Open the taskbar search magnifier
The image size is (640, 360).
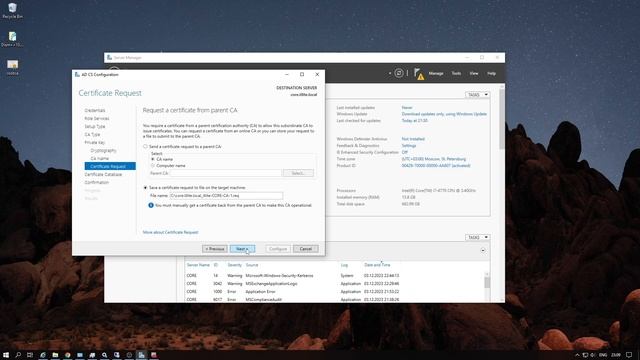(18, 355)
